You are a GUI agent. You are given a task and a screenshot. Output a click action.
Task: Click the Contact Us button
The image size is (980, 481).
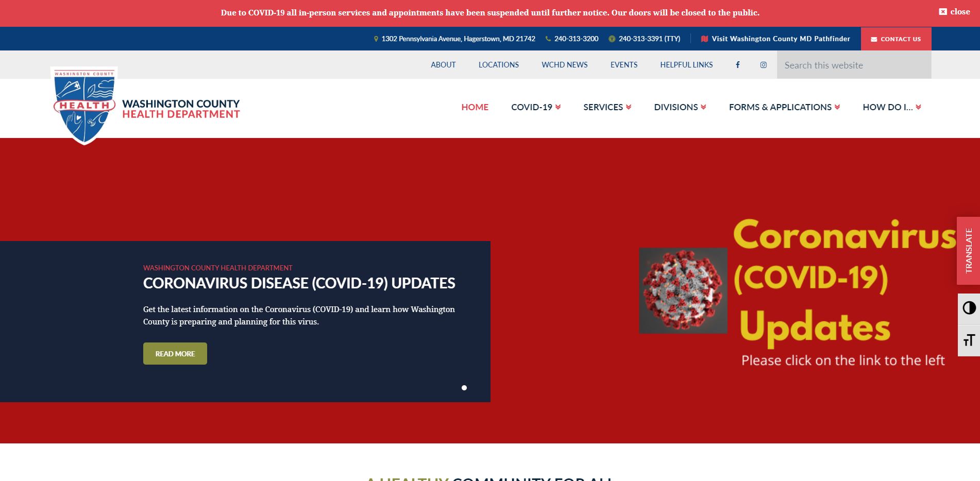pyautogui.click(x=895, y=39)
